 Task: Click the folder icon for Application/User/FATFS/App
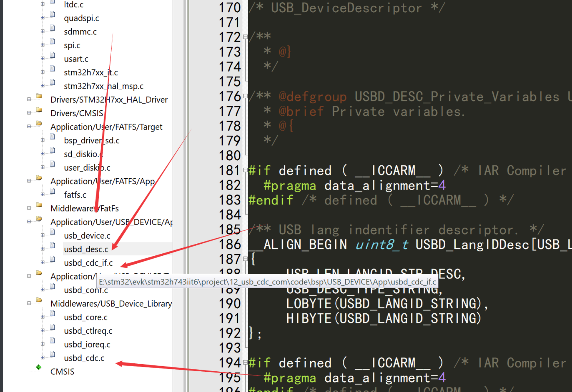pyautogui.click(x=39, y=178)
